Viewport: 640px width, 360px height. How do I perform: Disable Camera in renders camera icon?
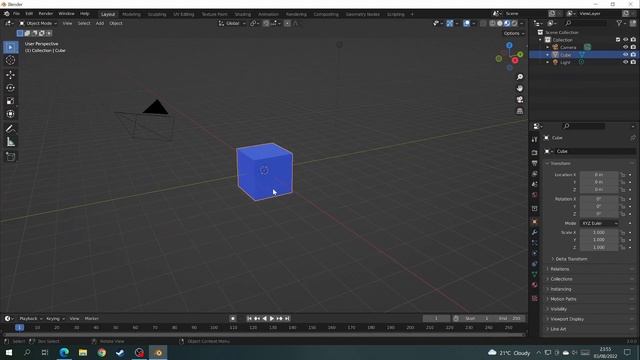[x=633, y=47]
